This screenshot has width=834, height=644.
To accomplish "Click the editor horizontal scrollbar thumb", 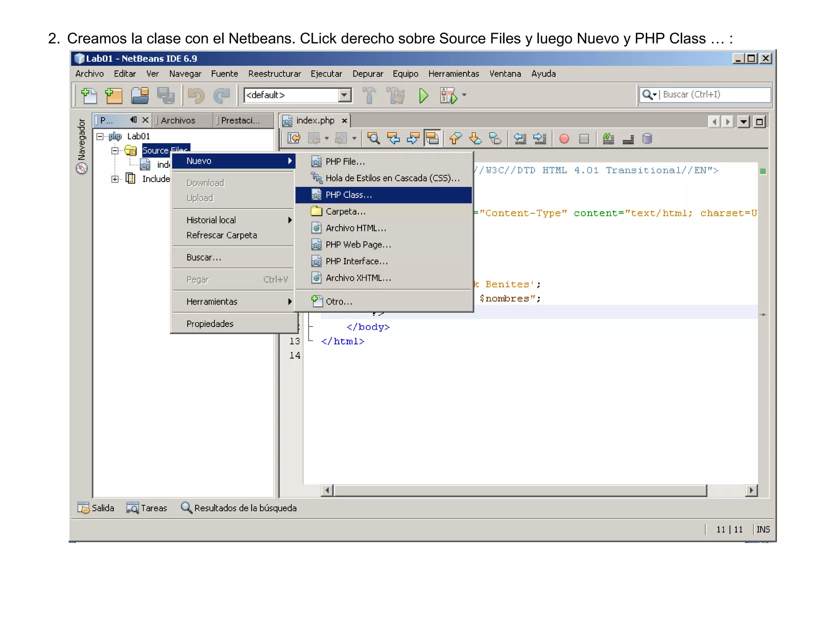I will click(520, 491).
